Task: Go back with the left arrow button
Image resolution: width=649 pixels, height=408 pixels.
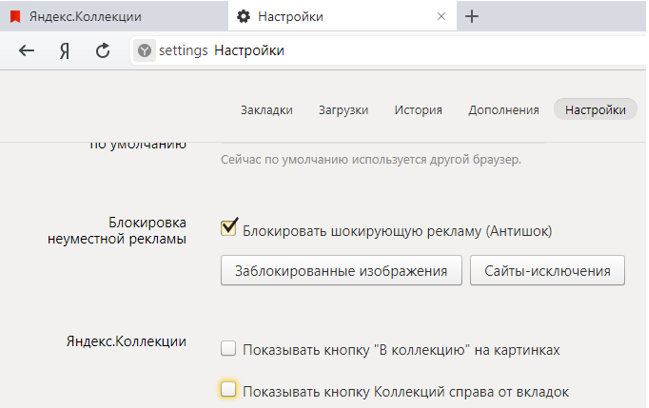Action: click(27, 50)
